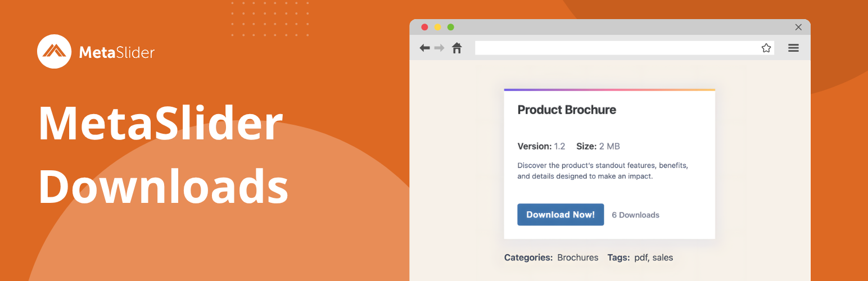Focus the browser address bar
Image resolution: width=868 pixels, height=281 pixels.
(x=625, y=48)
